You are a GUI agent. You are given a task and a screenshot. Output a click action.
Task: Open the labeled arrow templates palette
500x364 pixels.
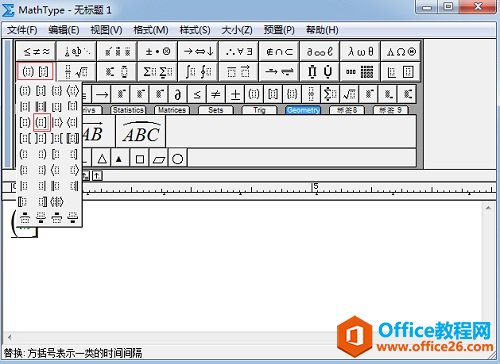[279, 71]
